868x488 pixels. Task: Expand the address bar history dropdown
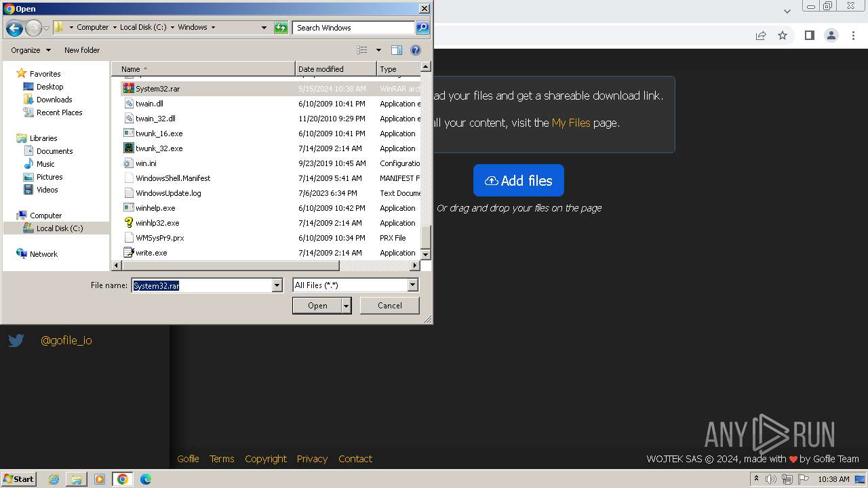click(x=264, y=28)
